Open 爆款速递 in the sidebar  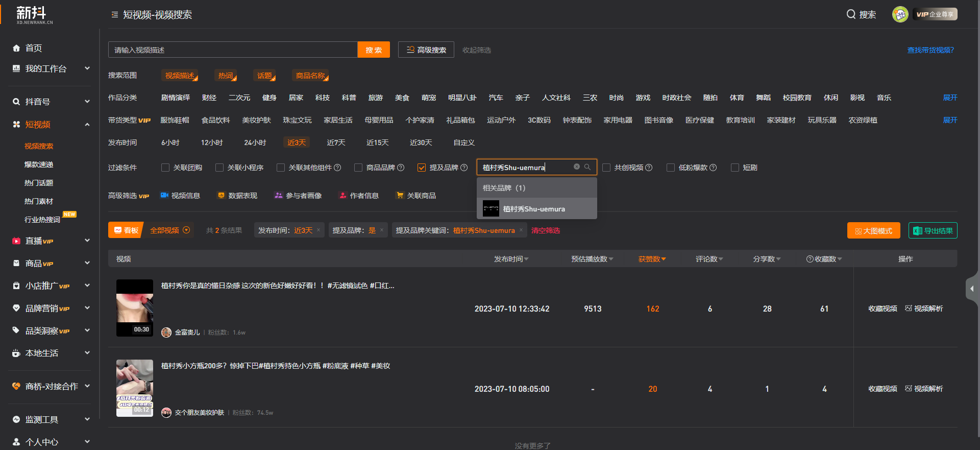pyautogui.click(x=39, y=164)
